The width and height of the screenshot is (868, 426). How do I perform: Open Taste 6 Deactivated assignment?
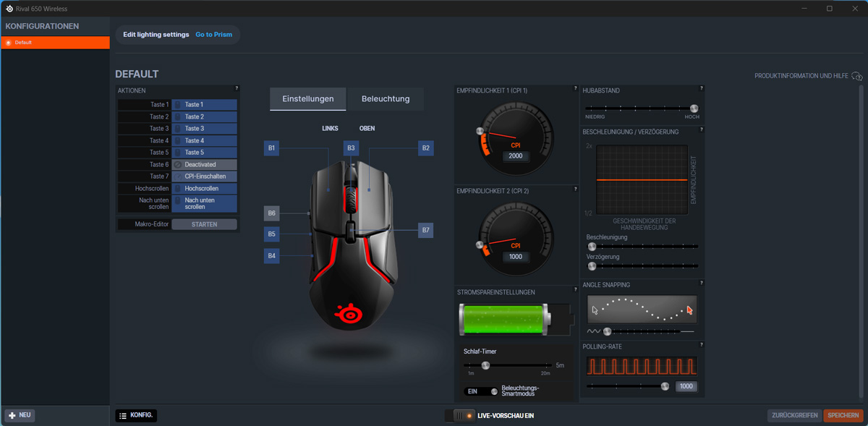point(205,164)
